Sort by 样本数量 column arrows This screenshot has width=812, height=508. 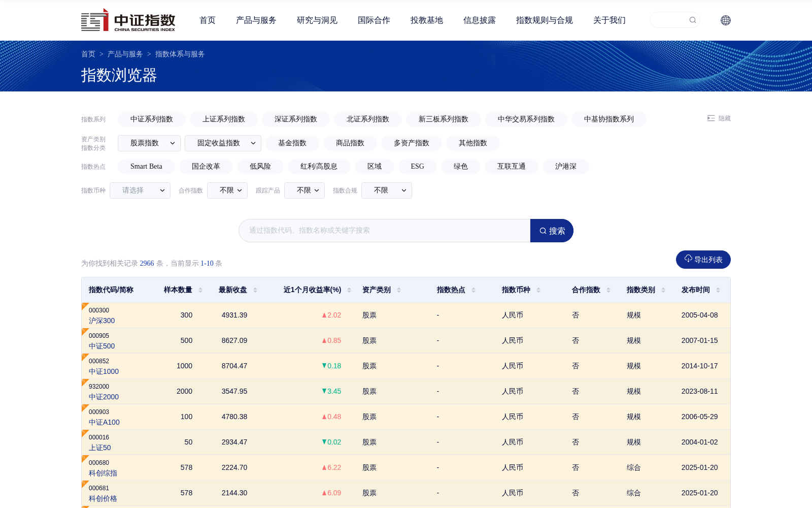(x=200, y=290)
